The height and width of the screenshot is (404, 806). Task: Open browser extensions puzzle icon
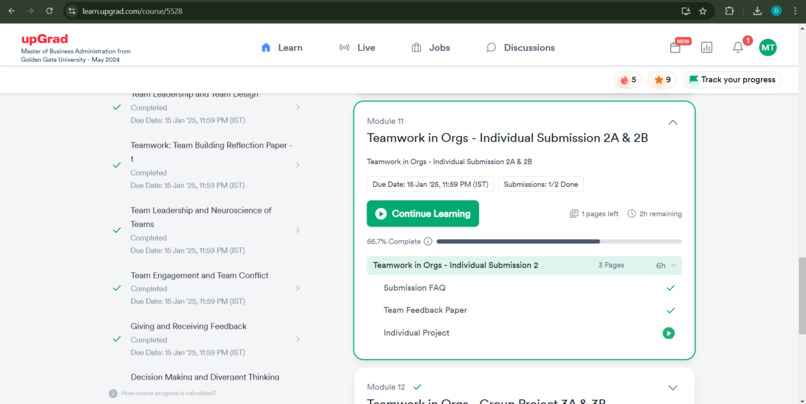(x=729, y=11)
